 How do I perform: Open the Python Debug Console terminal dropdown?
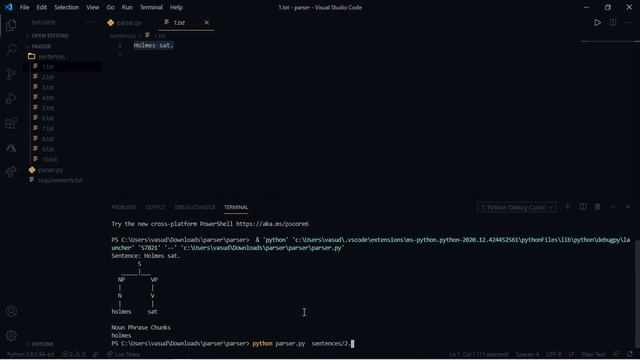516,207
